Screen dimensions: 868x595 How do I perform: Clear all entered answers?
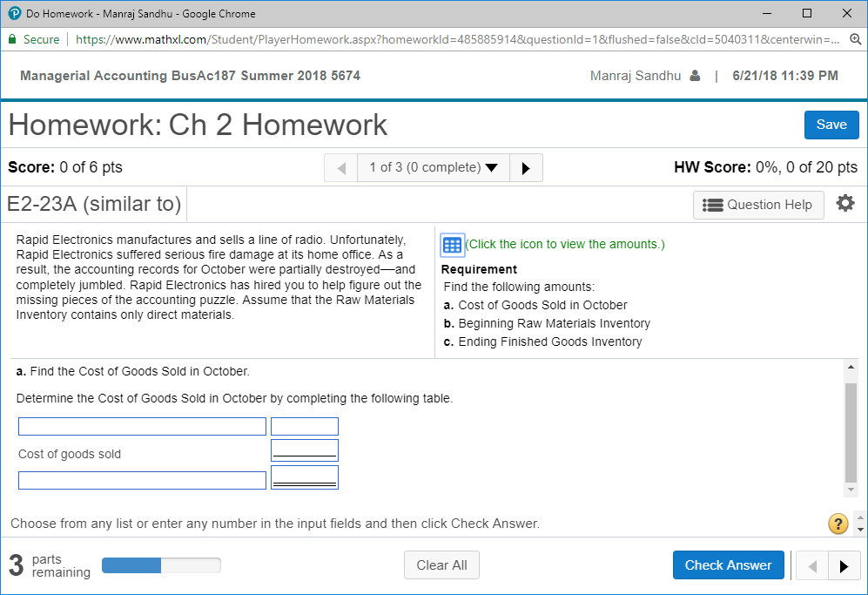441,565
